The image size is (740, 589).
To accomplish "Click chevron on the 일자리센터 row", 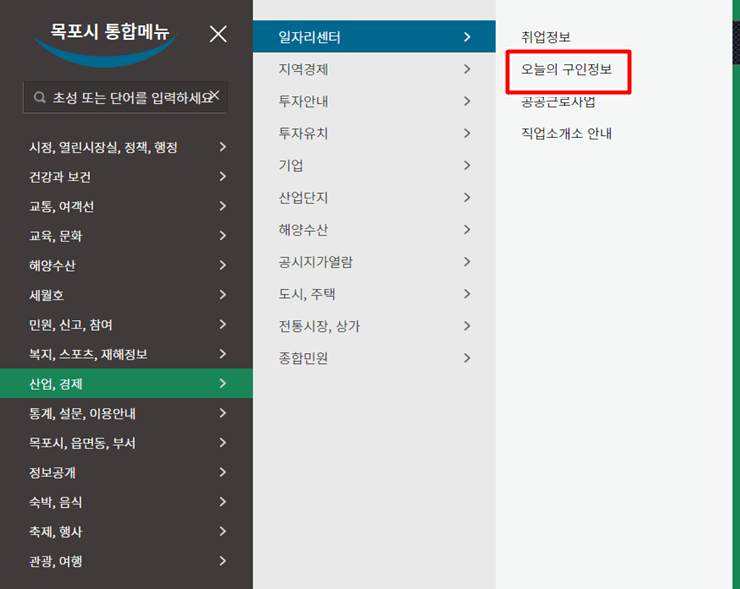I will [467, 37].
